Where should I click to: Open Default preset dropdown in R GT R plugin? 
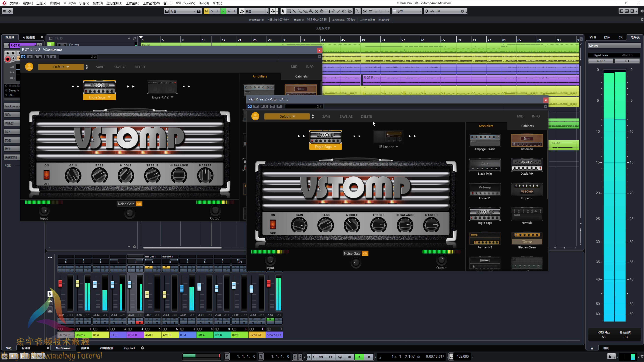click(287, 116)
